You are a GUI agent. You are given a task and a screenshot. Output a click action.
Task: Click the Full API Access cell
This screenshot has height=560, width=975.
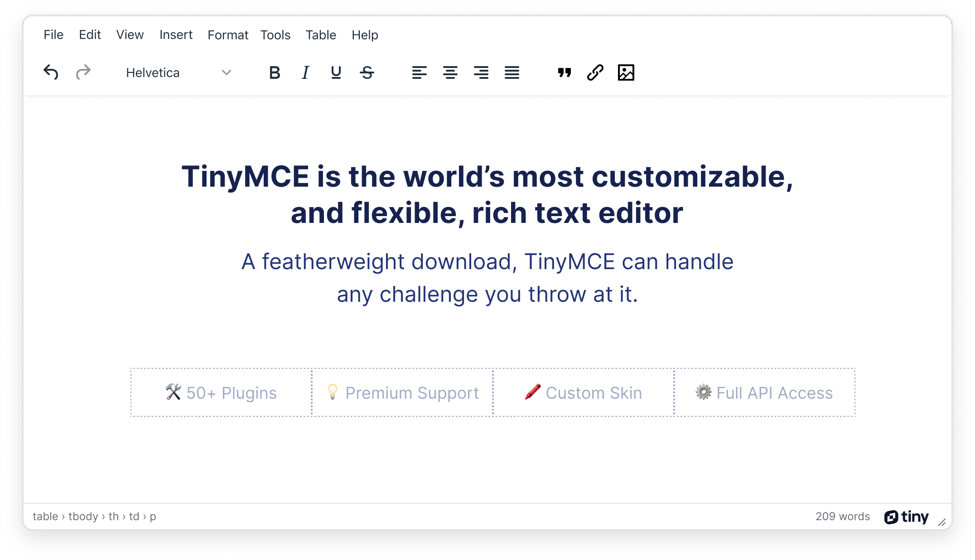pyautogui.click(x=765, y=392)
